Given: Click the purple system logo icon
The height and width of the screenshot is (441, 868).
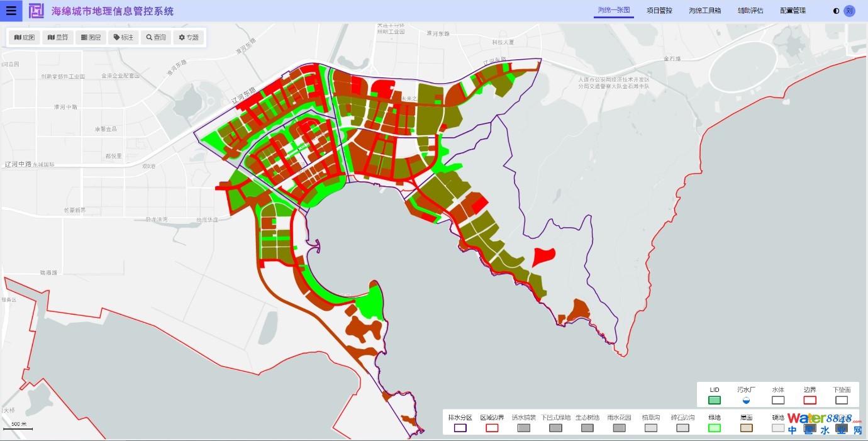Looking at the screenshot, I should point(36,11).
